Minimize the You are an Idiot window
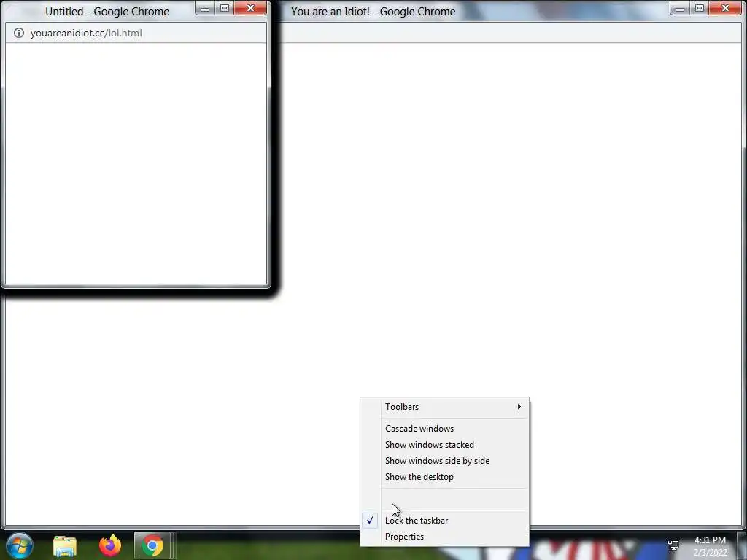 coord(680,8)
